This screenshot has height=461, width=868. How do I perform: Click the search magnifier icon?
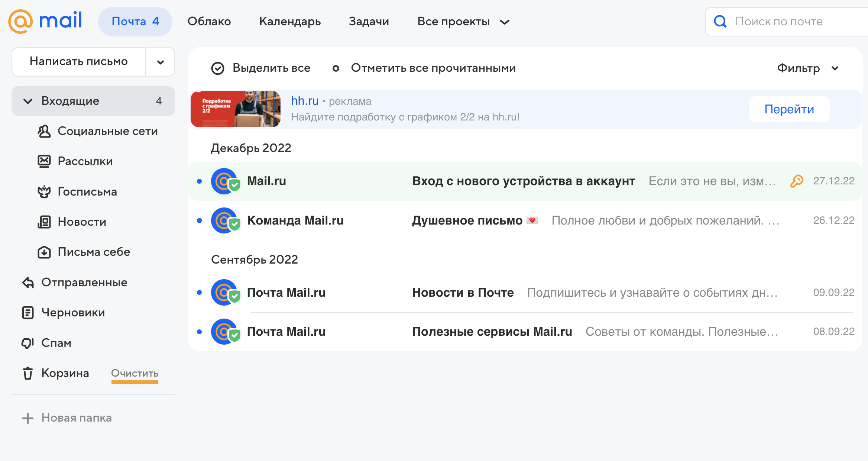pos(720,22)
